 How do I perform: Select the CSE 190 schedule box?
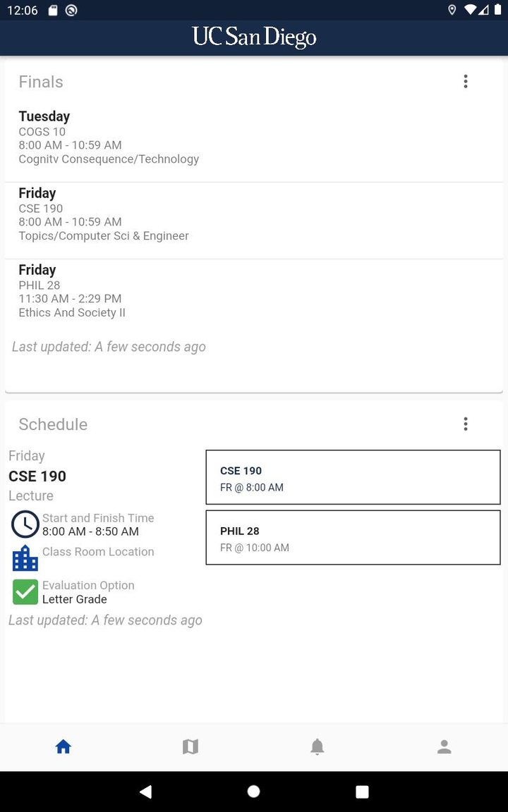(353, 478)
